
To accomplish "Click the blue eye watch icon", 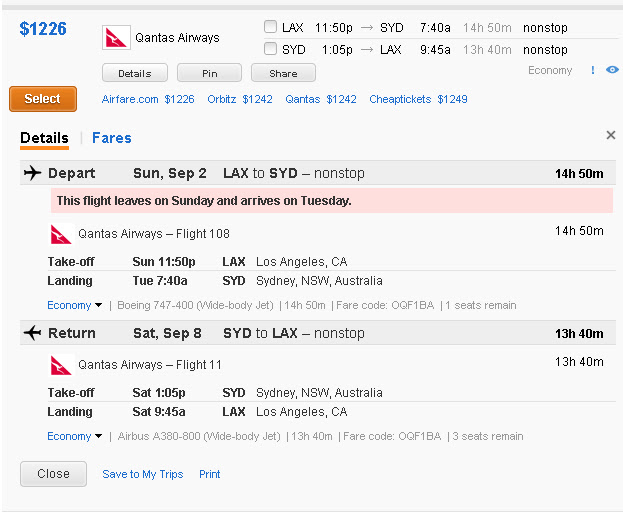I will tap(612, 70).
